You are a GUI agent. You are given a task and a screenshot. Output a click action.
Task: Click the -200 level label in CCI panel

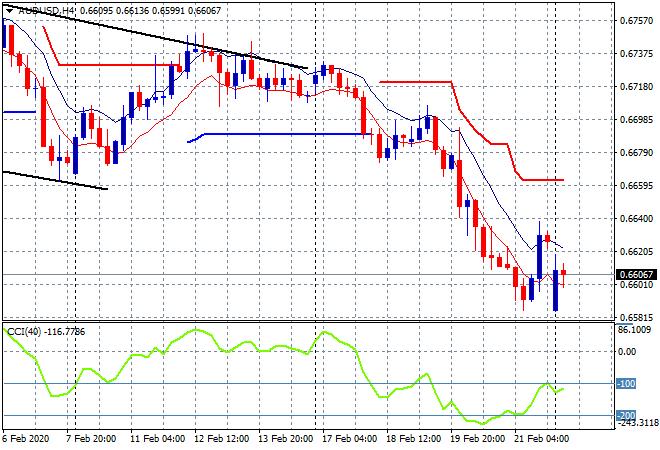[x=627, y=415]
